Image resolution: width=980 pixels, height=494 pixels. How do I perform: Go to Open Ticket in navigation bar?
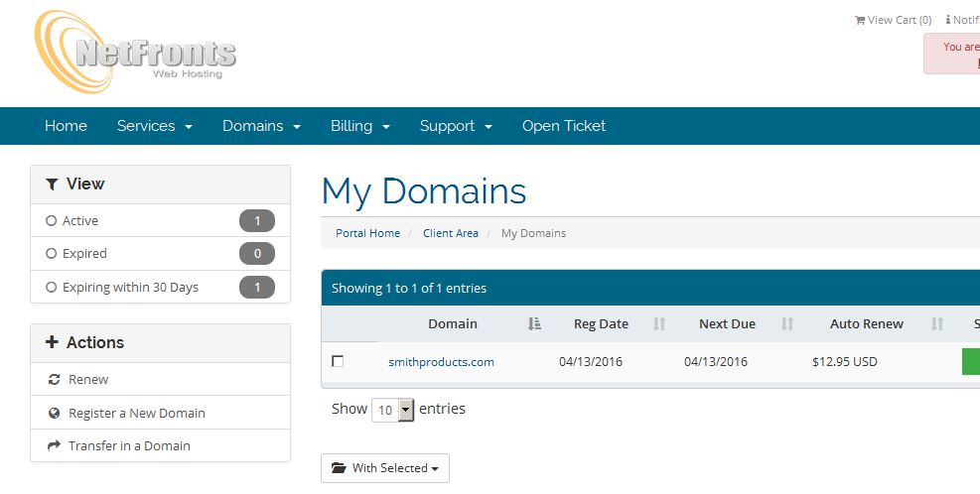tap(563, 126)
